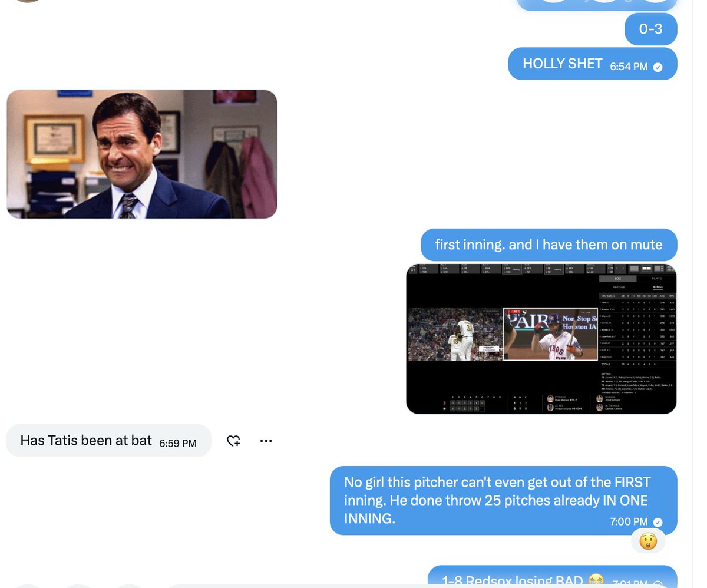Open the Michael Scott cringe GIF
The image size is (707, 588).
[x=142, y=154]
